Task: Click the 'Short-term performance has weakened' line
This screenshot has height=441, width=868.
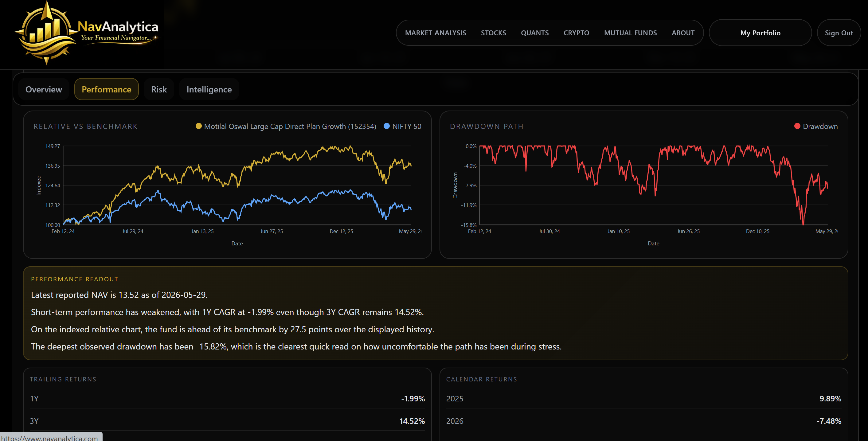Action: point(227,312)
